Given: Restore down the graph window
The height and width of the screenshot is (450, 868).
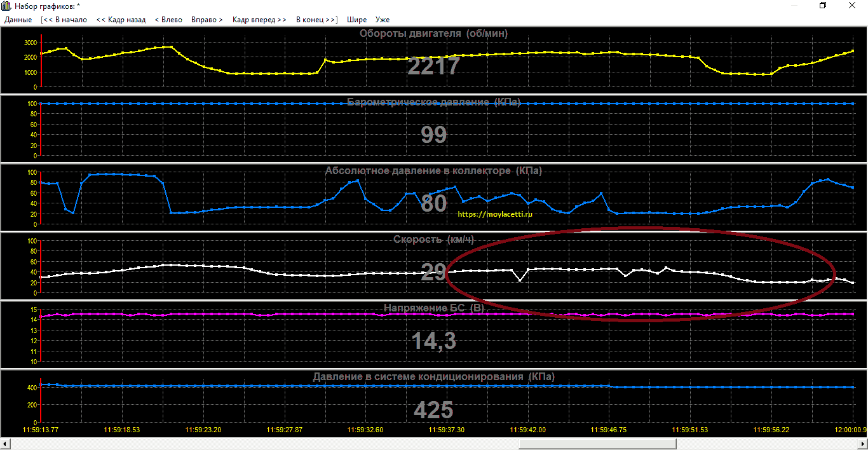Looking at the screenshot, I should (x=823, y=6).
